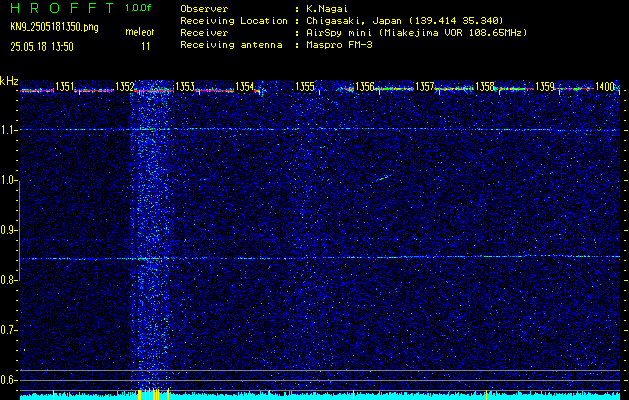Click the 1351 time marker
This screenshot has width=629, height=400.
(65, 87)
